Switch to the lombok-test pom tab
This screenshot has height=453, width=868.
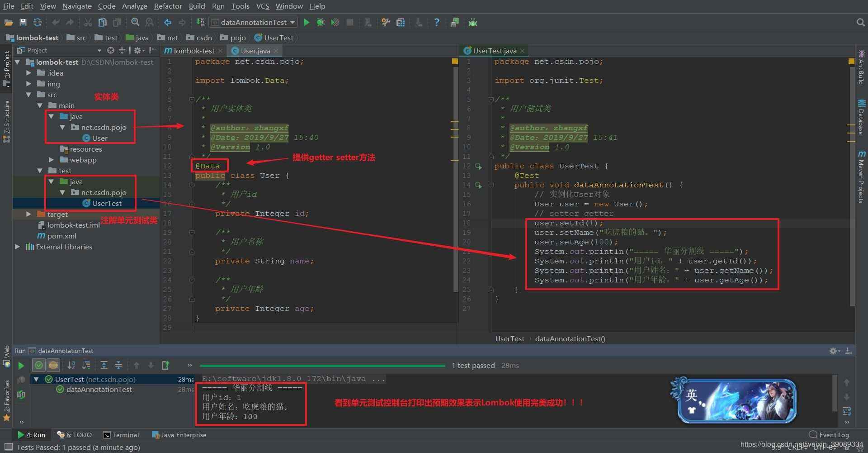(194, 51)
